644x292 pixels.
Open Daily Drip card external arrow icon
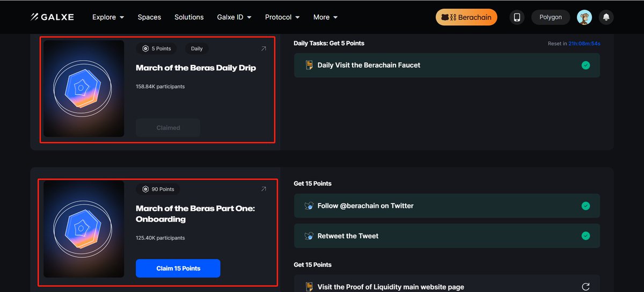pyautogui.click(x=264, y=48)
